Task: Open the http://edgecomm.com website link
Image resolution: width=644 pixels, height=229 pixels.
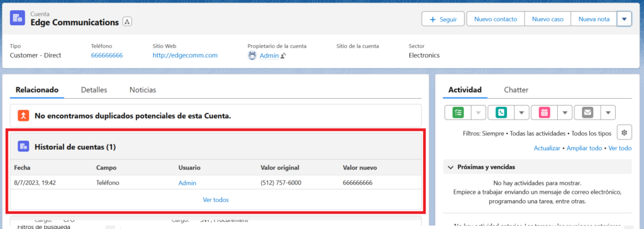Action: (x=185, y=55)
